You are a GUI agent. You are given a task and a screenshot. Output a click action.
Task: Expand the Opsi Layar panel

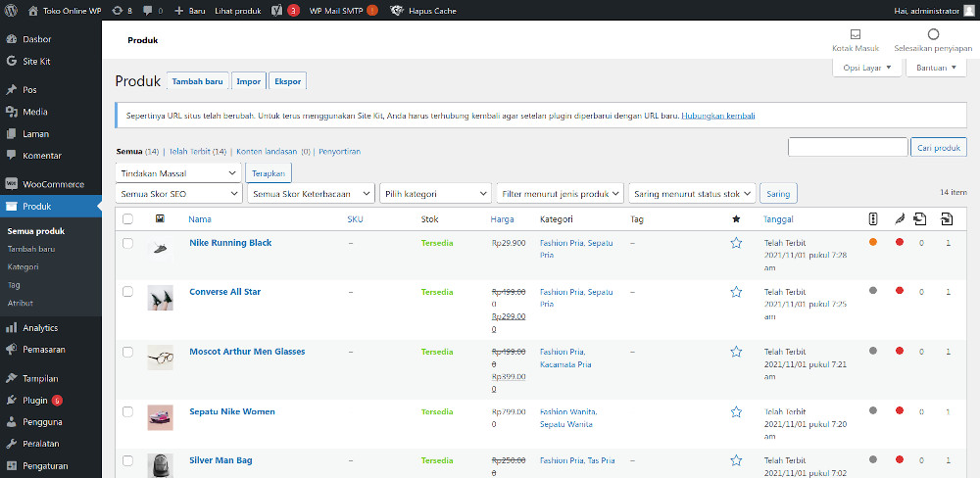867,68
